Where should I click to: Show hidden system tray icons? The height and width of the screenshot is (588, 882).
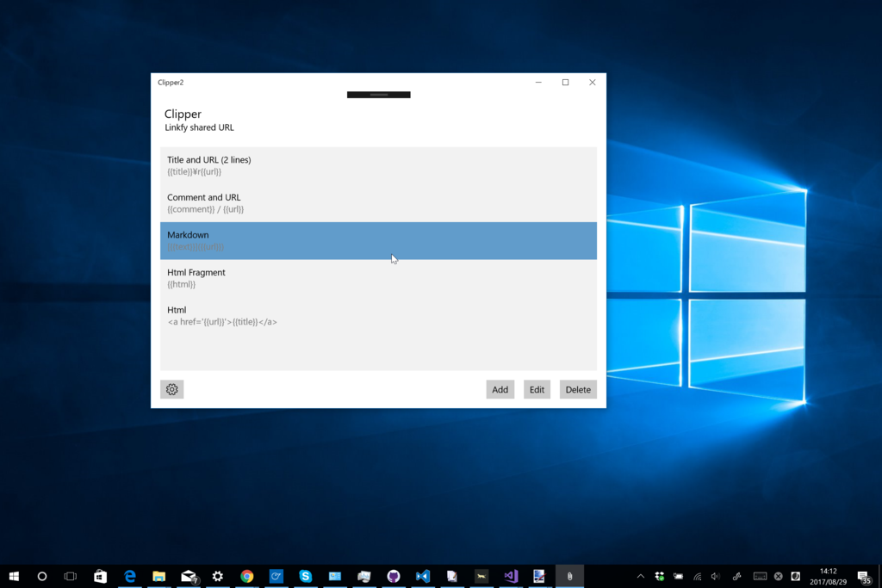pyautogui.click(x=641, y=576)
